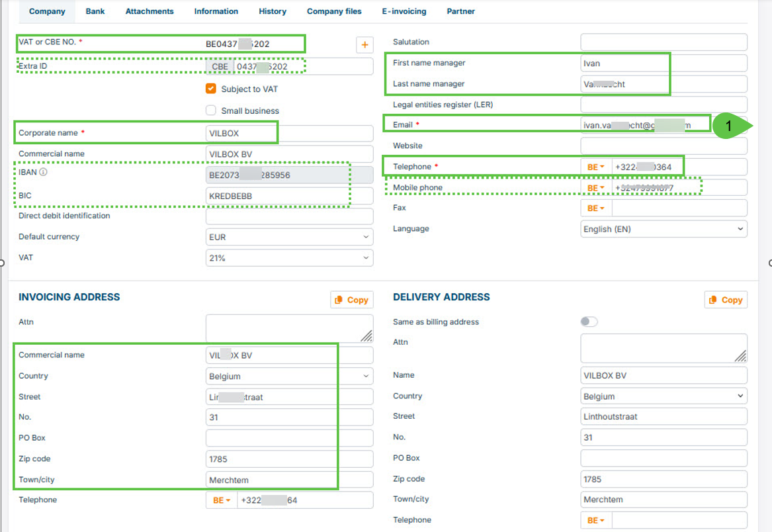Open the E-invoicing tab
Image resolution: width=772 pixels, height=532 pixels.
[x=404, y=11]
